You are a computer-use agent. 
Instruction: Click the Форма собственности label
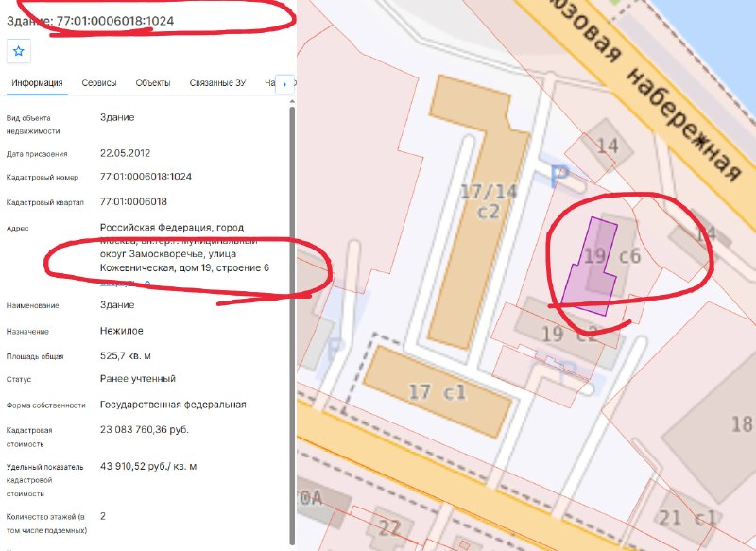coord(45,405)
